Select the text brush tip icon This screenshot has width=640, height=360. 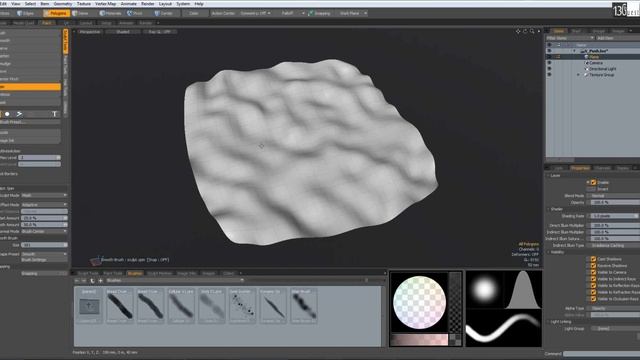tap(54, 114)
